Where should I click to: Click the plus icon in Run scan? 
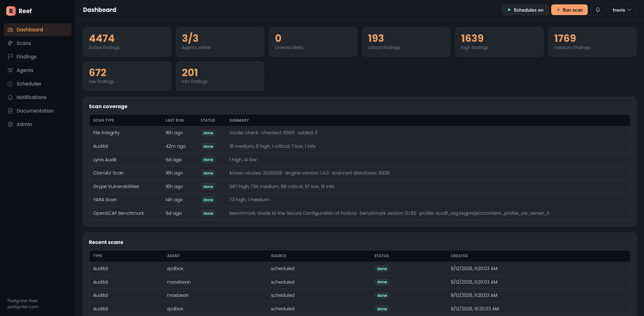(558, 10)
